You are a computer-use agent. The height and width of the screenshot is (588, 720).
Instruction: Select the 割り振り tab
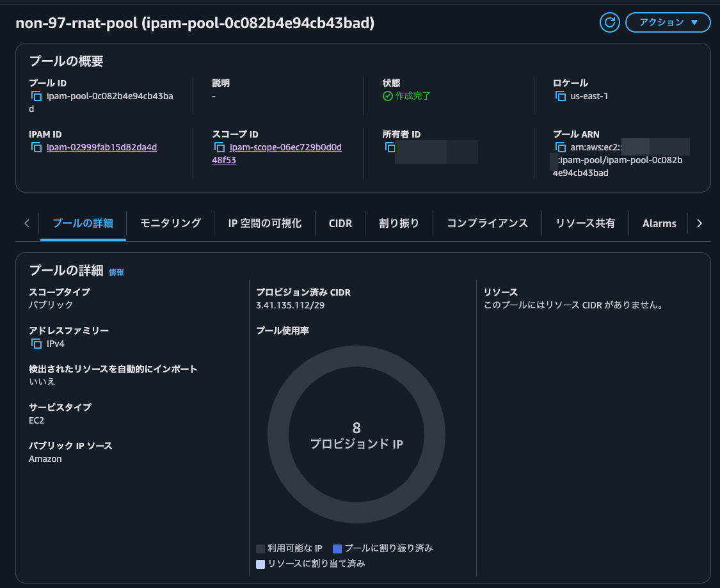(x=398, y=223)
